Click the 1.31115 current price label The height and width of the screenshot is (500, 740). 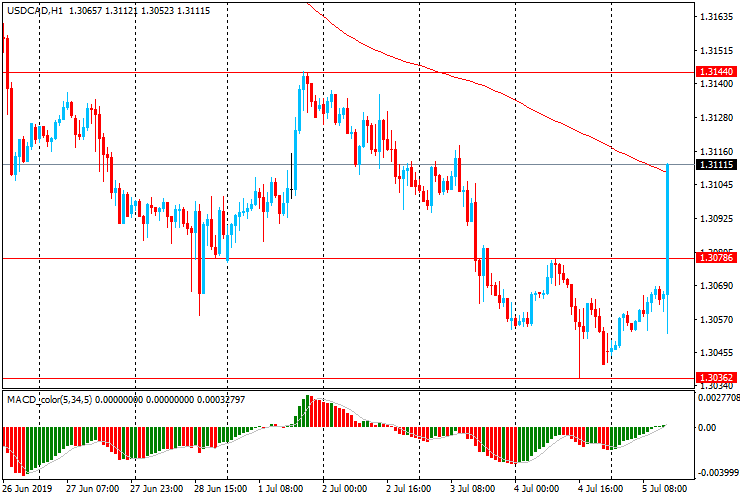[716, 164]
